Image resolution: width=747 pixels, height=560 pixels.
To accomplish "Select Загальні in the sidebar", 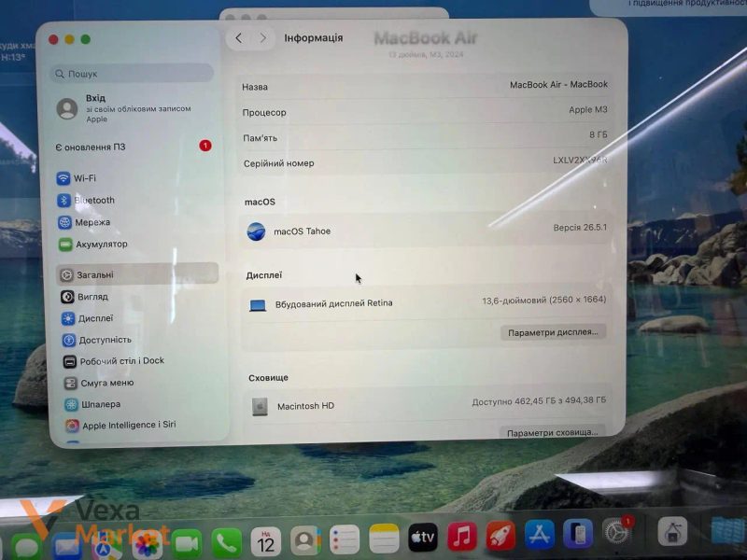I will point(137,274).
